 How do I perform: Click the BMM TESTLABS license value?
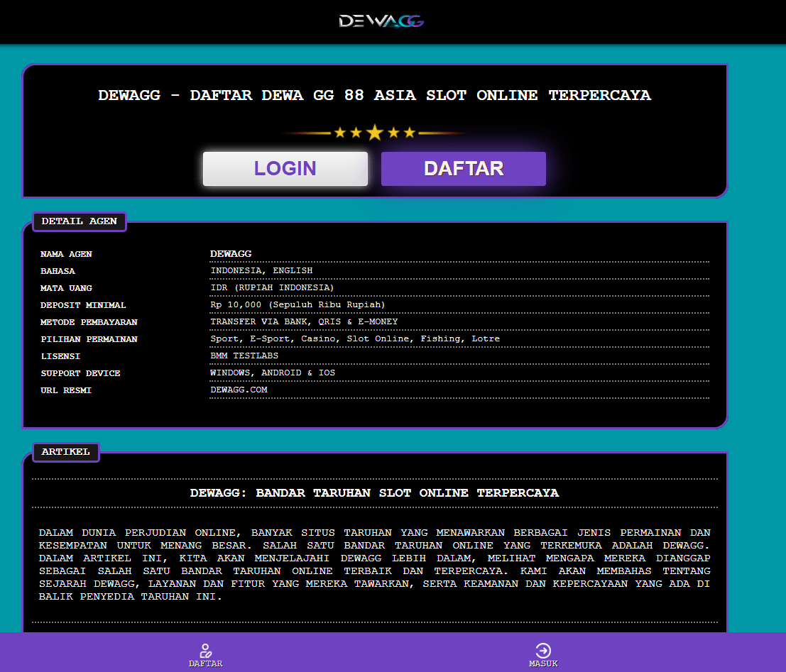pyautogui.click(x=244, y=356)
